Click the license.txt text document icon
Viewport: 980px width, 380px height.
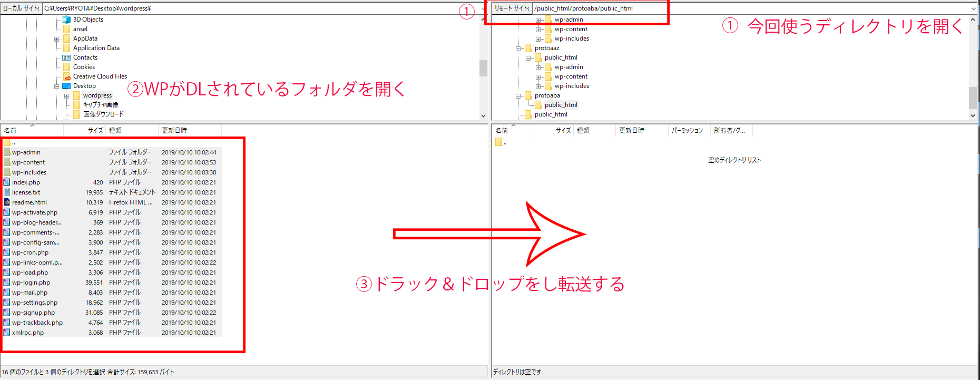[x=7, y=192]
